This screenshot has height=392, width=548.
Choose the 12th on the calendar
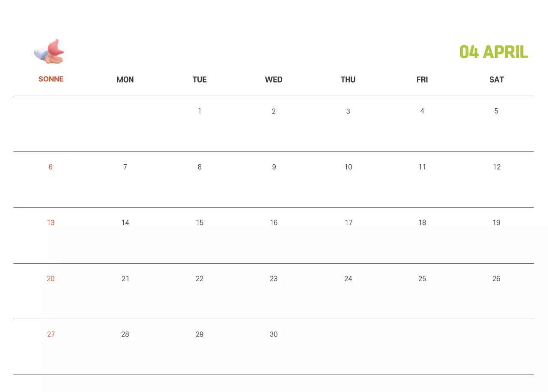coord(497,167)
